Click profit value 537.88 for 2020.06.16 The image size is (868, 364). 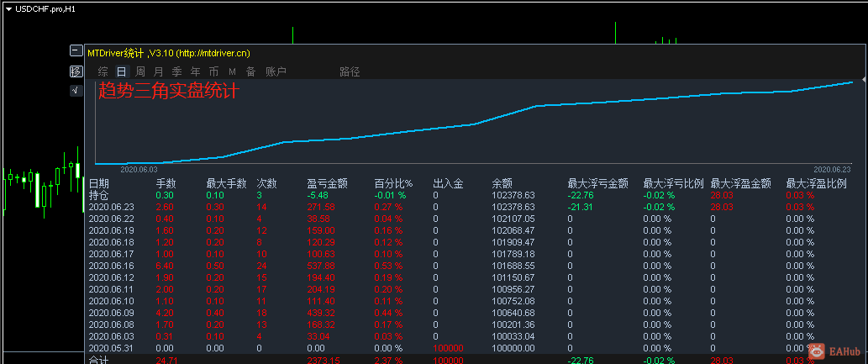320,266
